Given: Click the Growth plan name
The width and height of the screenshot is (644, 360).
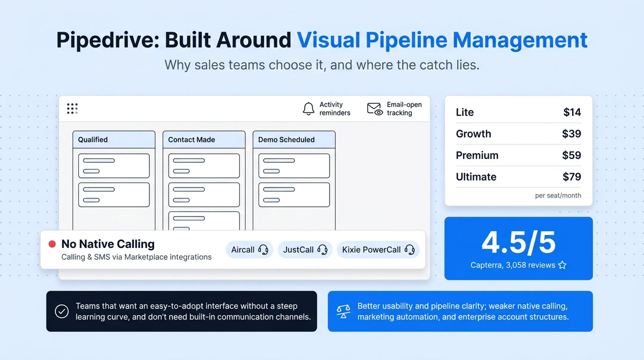Looking at the screenshot, I should coord(473,134).
